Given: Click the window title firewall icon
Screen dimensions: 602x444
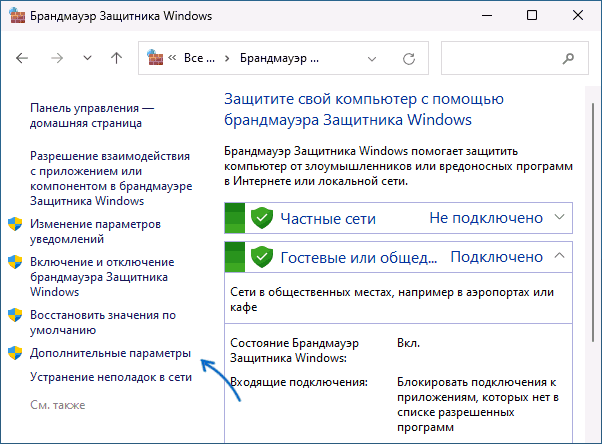Looking at the screenshot, I should tap(17, 16).
